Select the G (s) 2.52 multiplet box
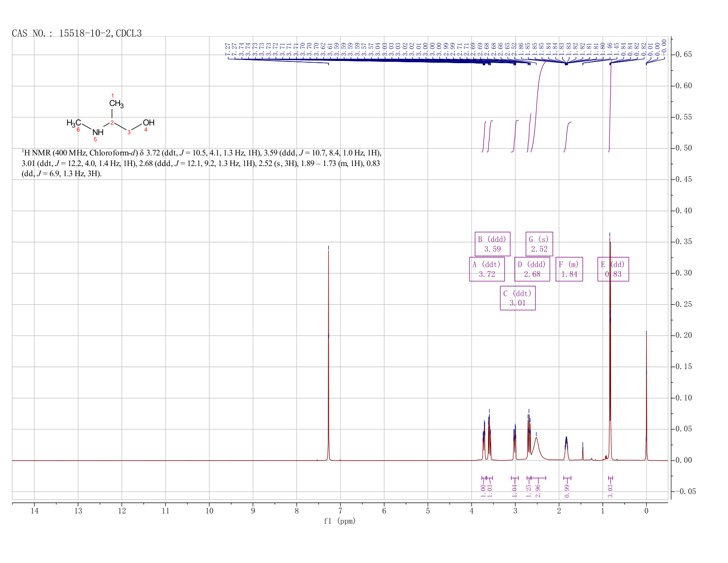Screen dimensions: 728x563 pyautogui.click(x=539, y=244)
